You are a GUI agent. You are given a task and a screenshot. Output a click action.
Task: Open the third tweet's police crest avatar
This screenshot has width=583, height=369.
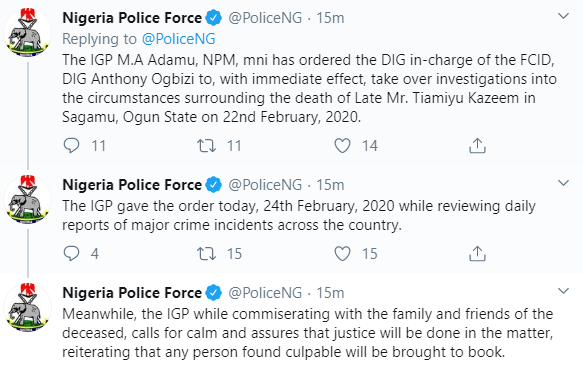tap(28, 308)
